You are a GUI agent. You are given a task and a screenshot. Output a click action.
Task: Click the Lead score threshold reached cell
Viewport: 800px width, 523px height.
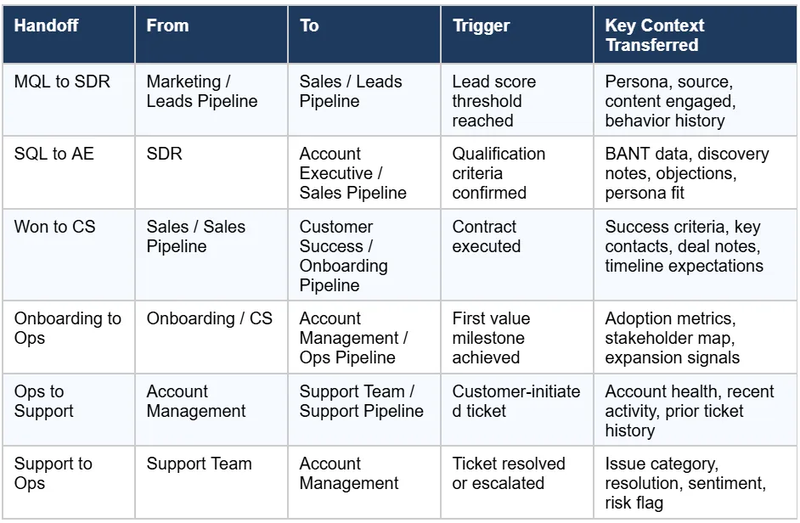point(494,101)
